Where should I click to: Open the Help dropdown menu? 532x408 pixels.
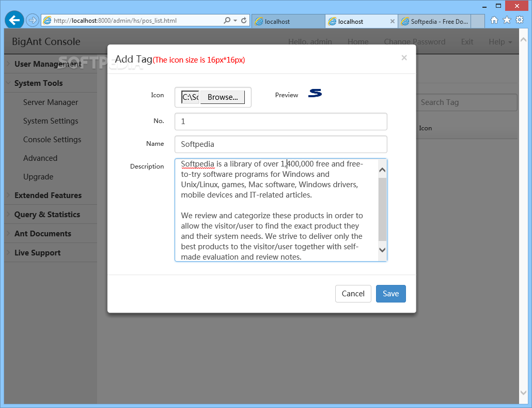click(x=500, y=42)
